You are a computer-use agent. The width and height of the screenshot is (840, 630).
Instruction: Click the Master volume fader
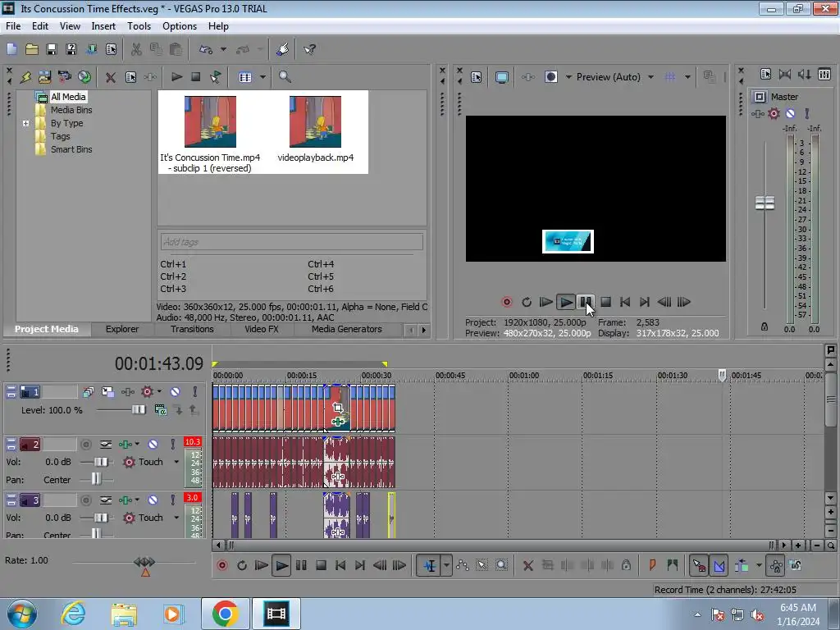(x=765, y=203)
